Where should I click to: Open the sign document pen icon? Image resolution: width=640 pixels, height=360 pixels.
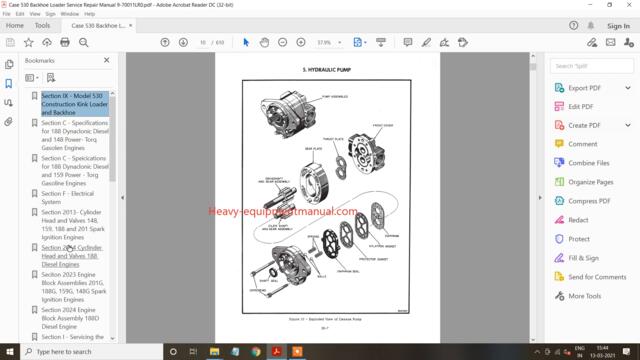click(x=444, y=42)
